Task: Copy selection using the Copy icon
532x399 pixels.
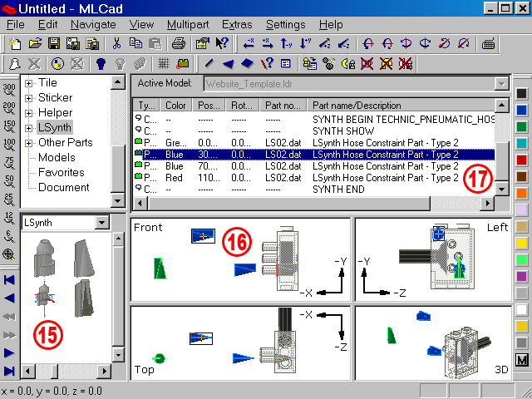Action: coord(135,44)
